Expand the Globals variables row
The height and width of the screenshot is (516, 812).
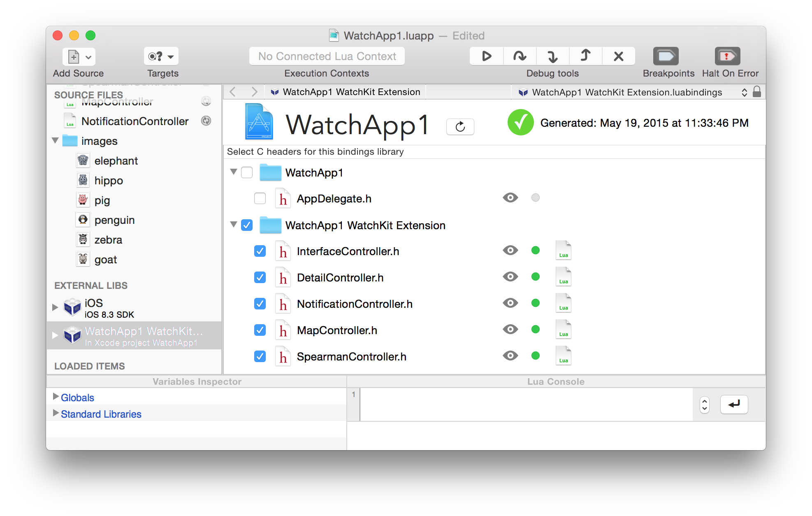click(56, 397)
